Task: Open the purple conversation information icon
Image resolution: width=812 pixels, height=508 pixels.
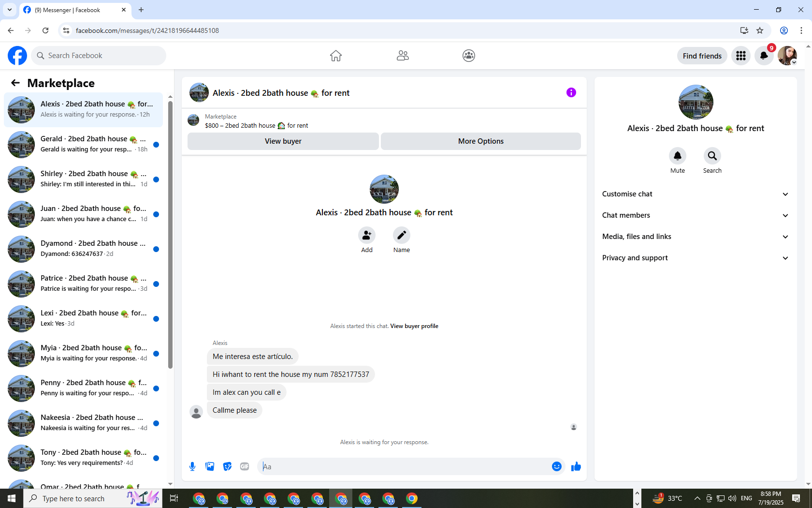Action: [571, 92]
